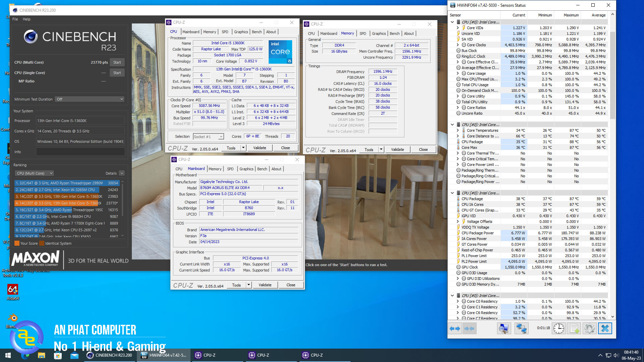Open Details dropdown arrow in Ranking
The image size is (644, 362).
pyautogui.click(x=122, y=173)
